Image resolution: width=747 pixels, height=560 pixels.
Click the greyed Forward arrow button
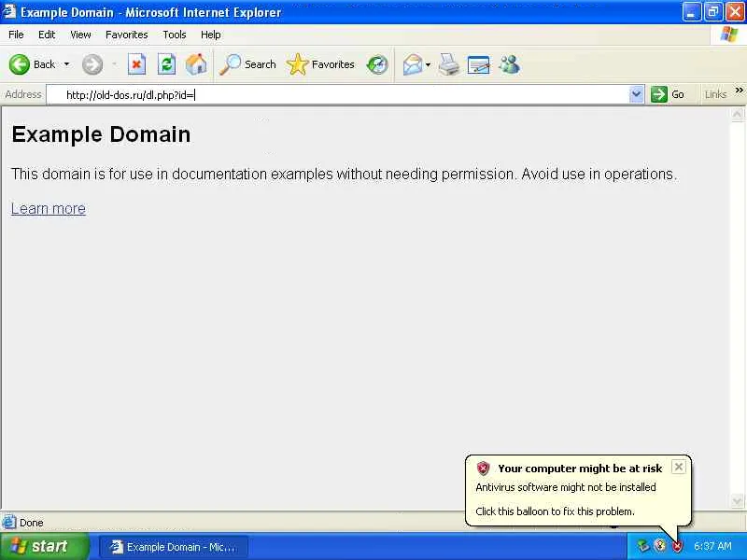(92, 64)
